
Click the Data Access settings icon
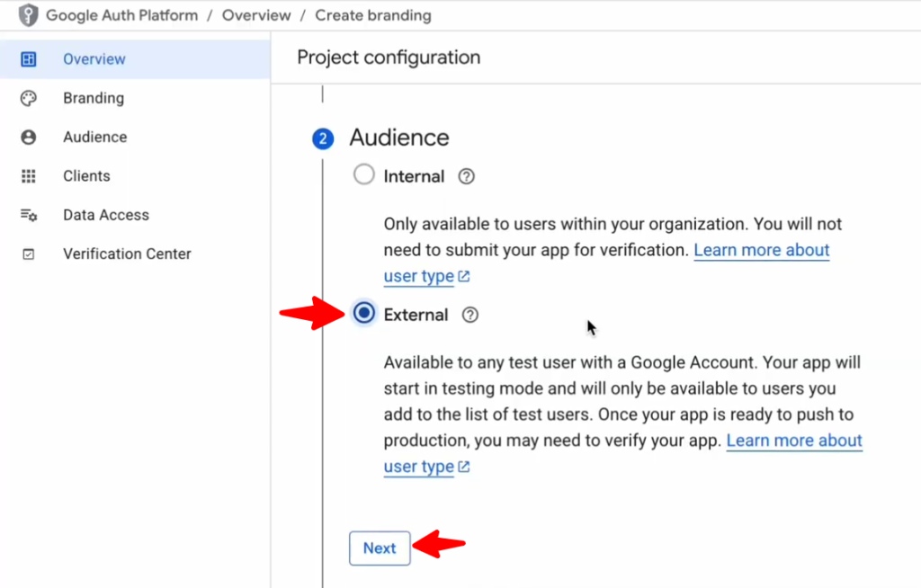tap(29, 215)
